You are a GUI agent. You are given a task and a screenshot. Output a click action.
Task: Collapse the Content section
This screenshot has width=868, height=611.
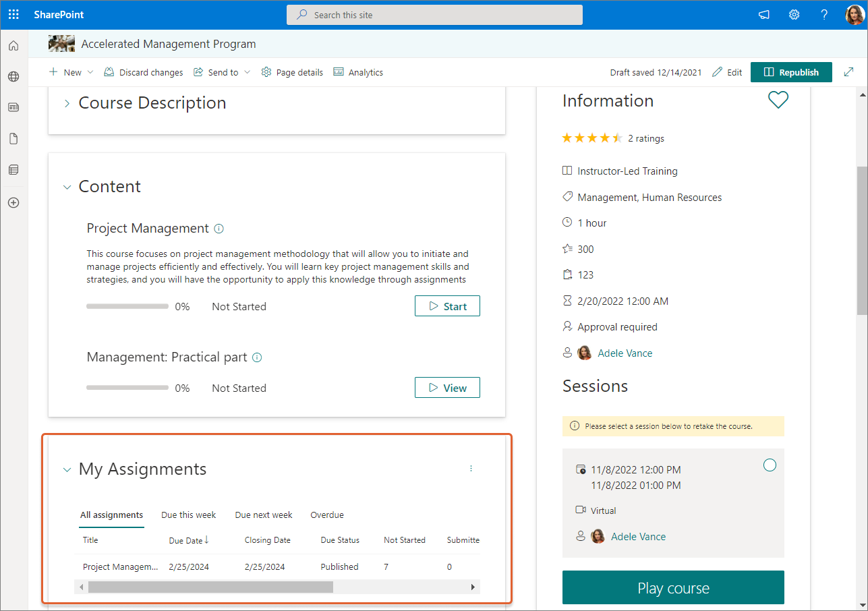[67, 187]
